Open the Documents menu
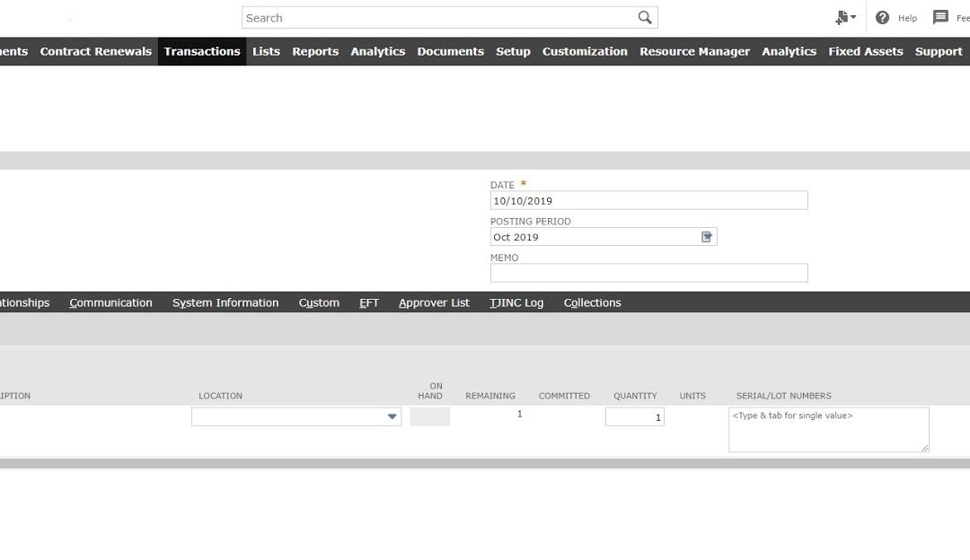This screenshot has height=560, width=970. pos(450,51)
